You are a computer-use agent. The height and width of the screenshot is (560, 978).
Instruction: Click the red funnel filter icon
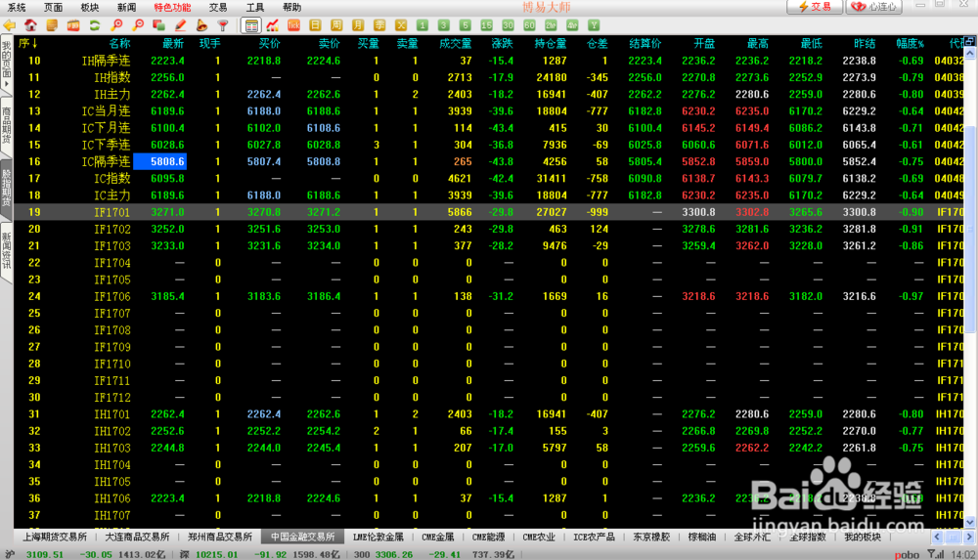click(223, 25)
